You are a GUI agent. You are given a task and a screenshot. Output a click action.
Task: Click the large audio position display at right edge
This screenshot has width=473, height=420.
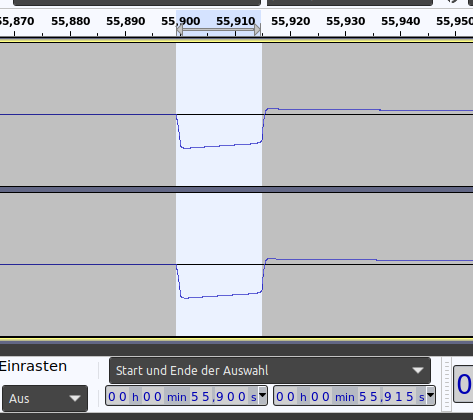click(463, 384)
